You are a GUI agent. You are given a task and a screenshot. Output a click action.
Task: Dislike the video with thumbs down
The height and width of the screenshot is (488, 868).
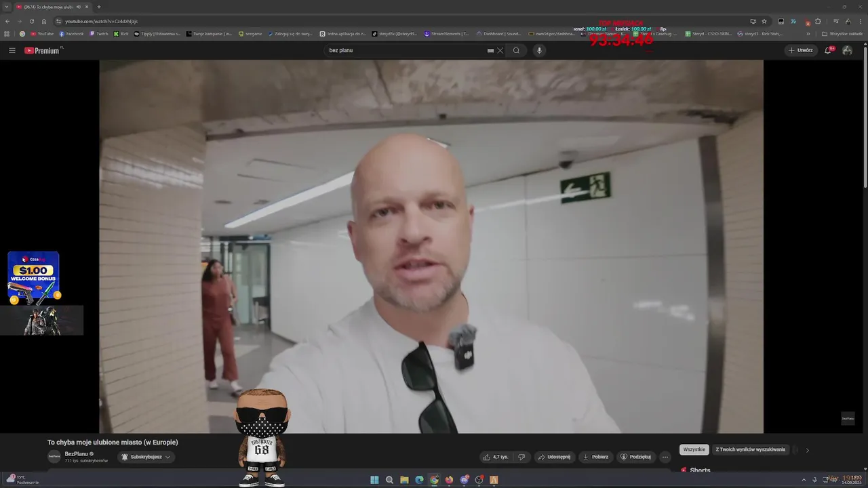click(521, 457)
